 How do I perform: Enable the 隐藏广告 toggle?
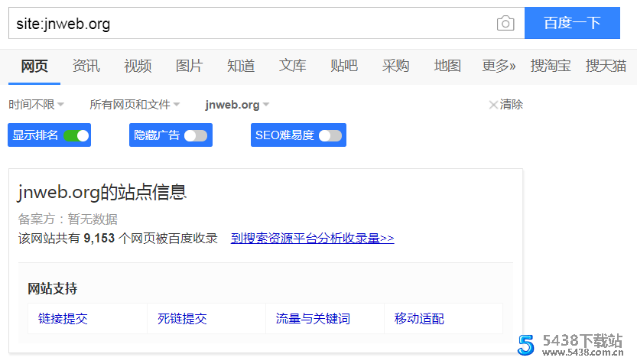[195, 135]
